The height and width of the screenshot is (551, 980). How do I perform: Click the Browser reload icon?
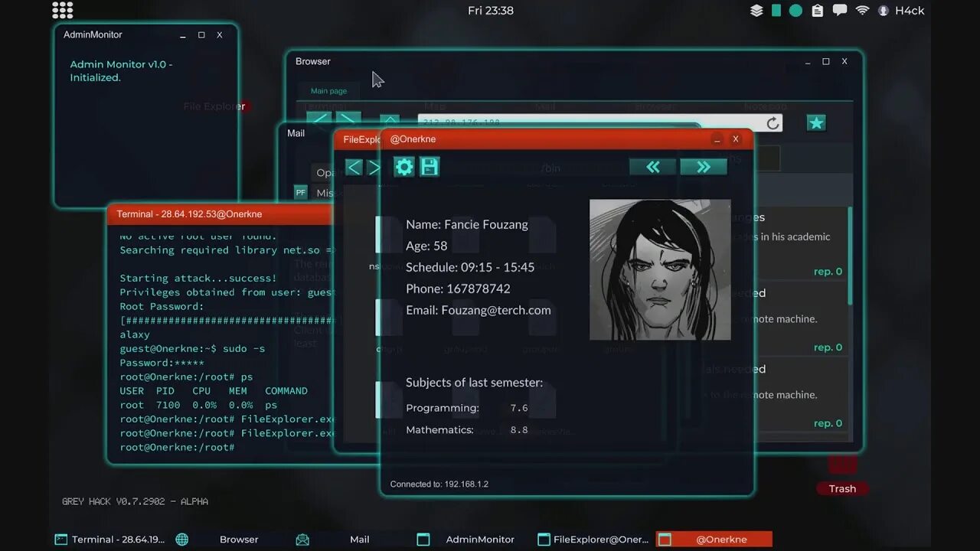point(773,123)
